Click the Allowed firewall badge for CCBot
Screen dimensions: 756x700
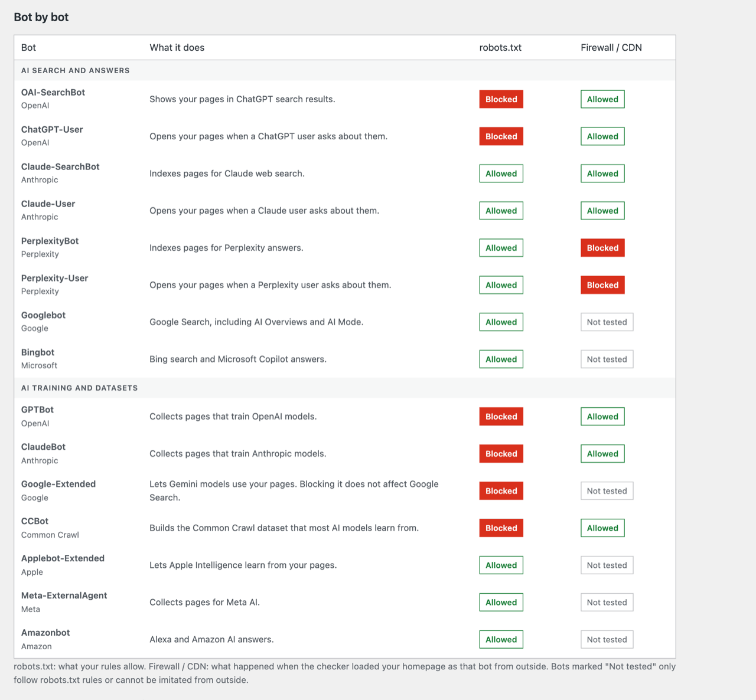[x=602, y=528]
